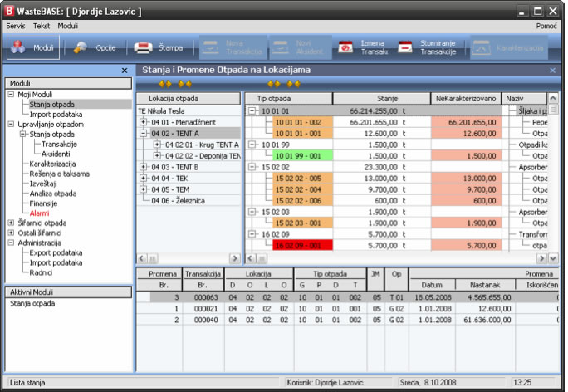Select the red 16 02 09 - 001 cell
The image size is (568, 392).
(x=296, y=246)
